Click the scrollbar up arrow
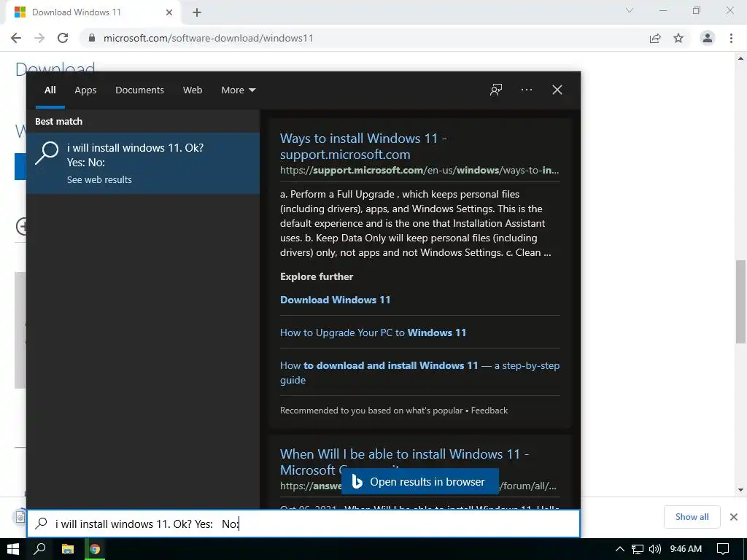Screen dimensions: 747x560 coord(740,58)
